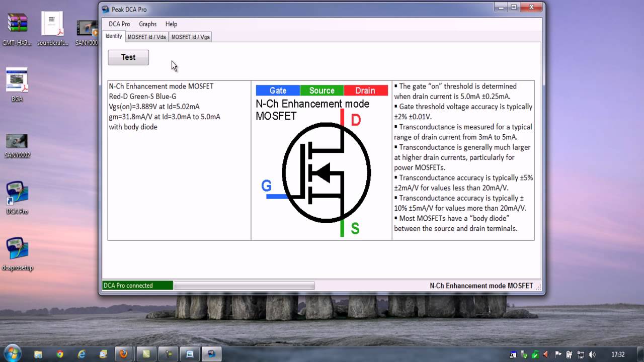Click the orange speaker tray icon
This screenshot has width=644, height=362.
click(x=546, y=354)
